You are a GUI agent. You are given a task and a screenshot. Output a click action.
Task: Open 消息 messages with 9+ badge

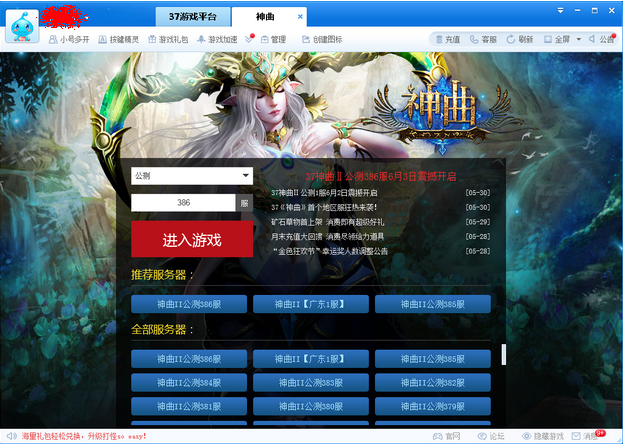(x=588, y=435)
